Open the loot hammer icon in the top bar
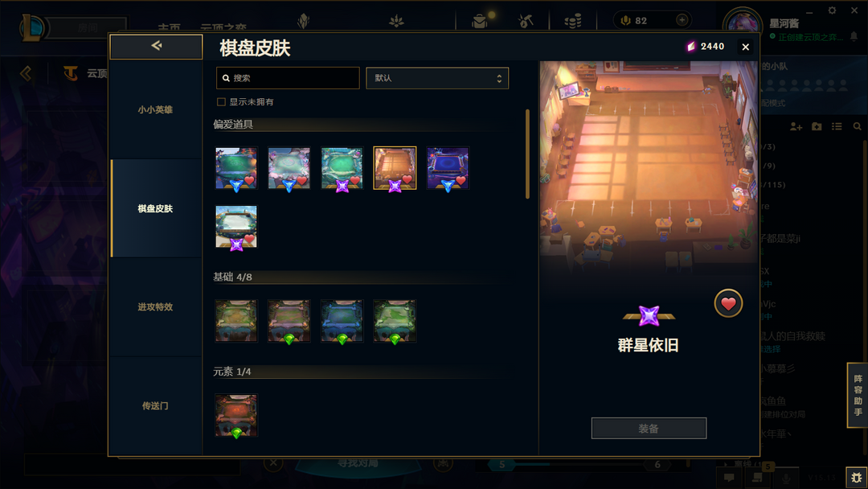Screen dimensions: 868x489 pyautogui.click(x=526, y=21)
